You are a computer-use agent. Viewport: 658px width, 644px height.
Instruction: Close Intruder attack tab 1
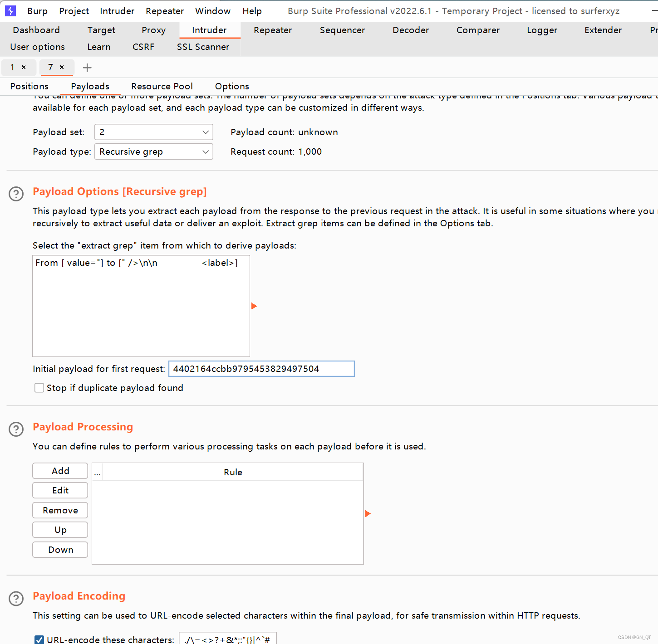pos(24,67)
